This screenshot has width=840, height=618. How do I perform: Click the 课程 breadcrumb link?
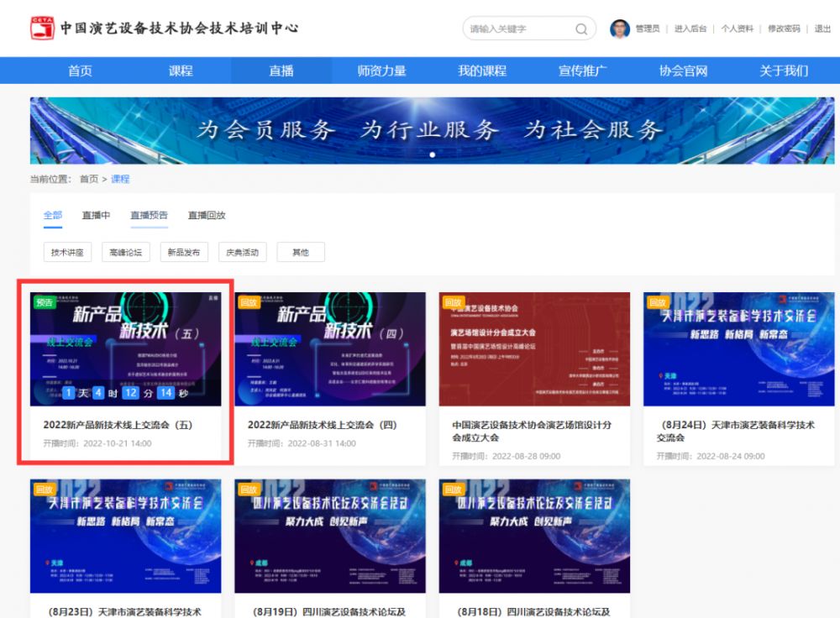coord(120,179)
